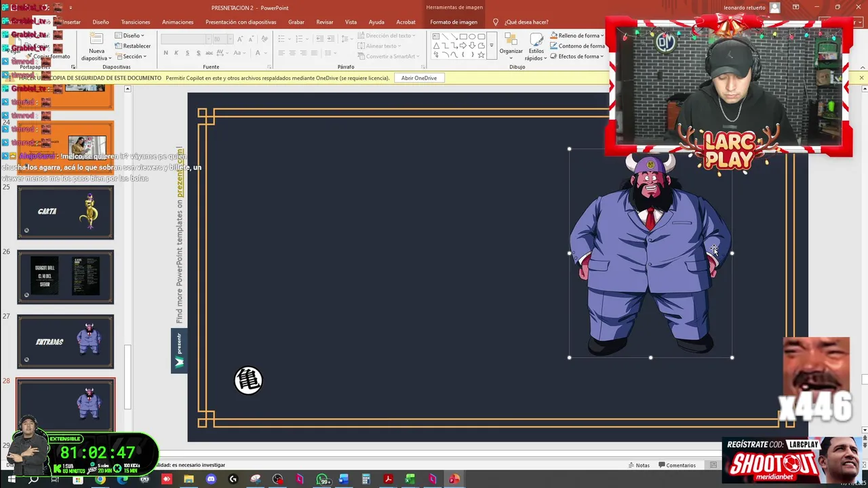Select slide 27 ENTRAMS thumbnail

[x=65, y=342]
